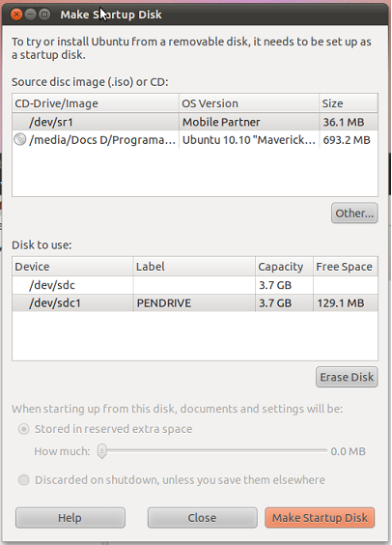392x545 pixels.
Task: Select the /dev/sdc1 PENDRIVE row
Action: 195,302
